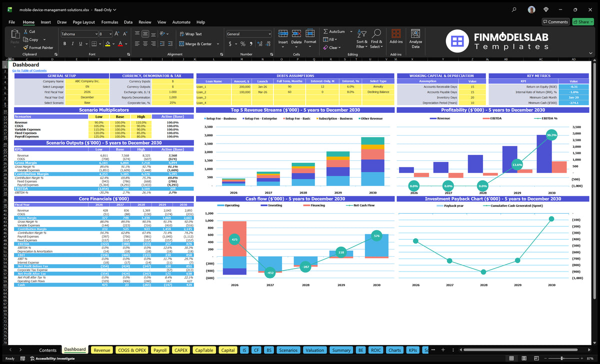Open the Revenue sheet tab
The width and height of the screenshot is (600, 364).
click(102, 350)
